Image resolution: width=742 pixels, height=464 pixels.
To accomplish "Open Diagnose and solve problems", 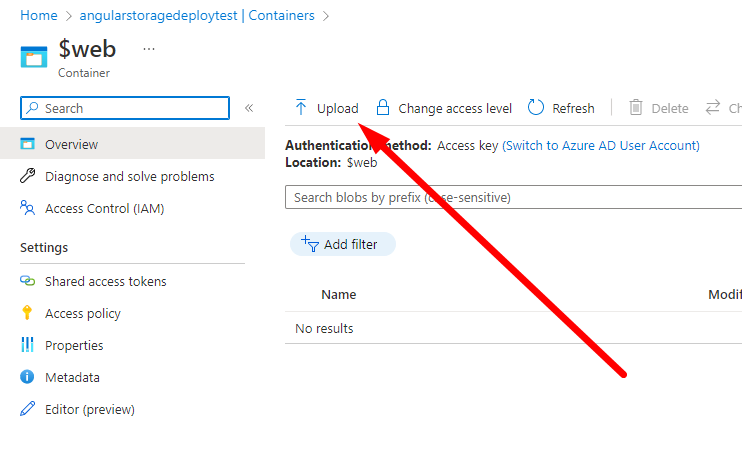I will click(x=129, y=176).
